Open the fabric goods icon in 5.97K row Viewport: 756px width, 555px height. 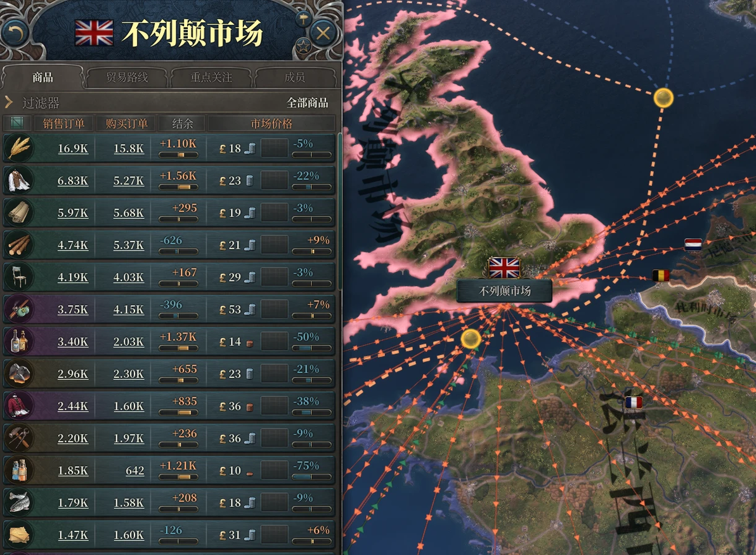[x=19, y=212]
